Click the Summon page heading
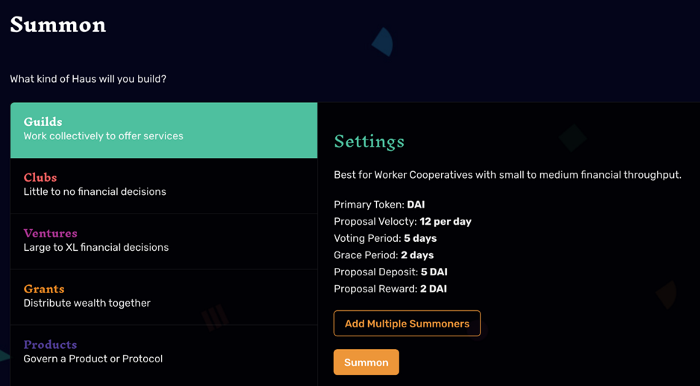The image size is (700, 386). 58,25
